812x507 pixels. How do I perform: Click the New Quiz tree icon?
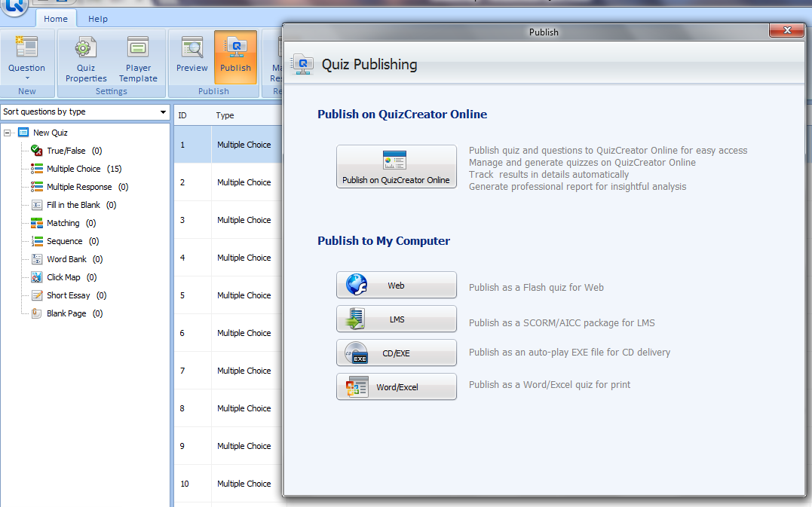coord(23,133)
